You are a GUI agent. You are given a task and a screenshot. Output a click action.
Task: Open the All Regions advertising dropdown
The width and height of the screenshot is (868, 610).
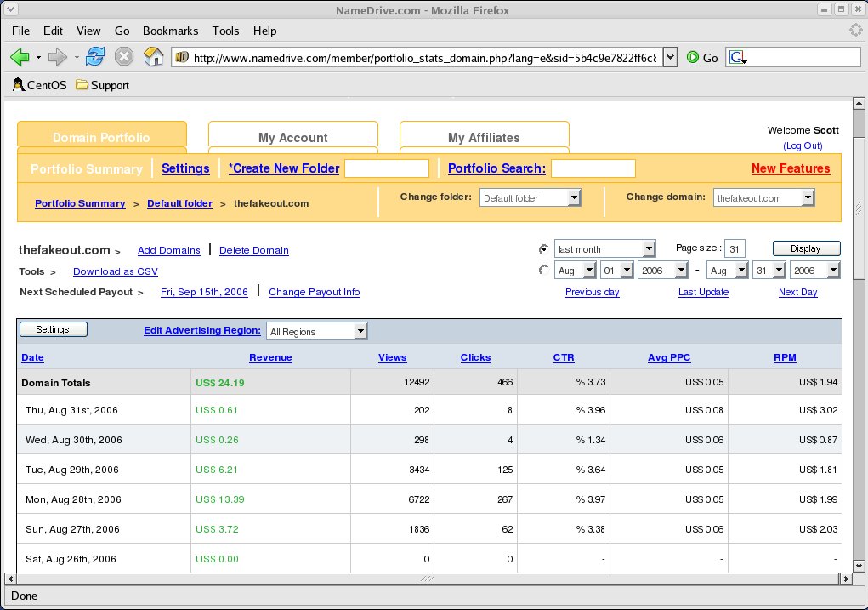[316, 331]
